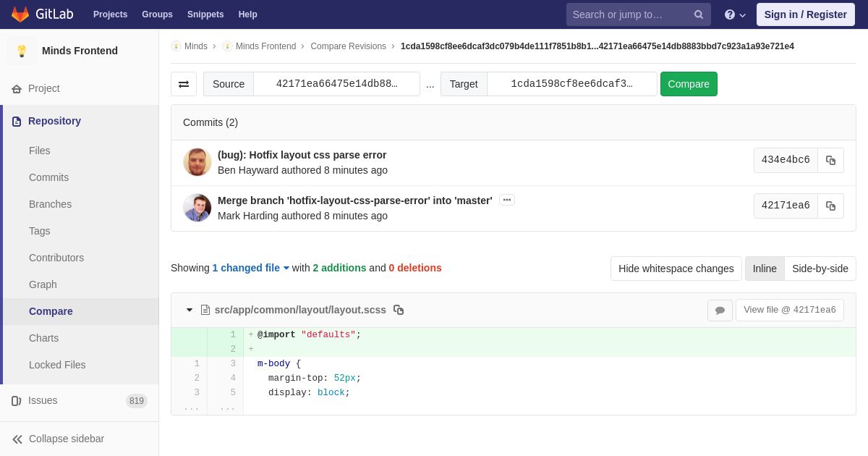Toggle comments for layout.scss file

[x=720, y=310]
